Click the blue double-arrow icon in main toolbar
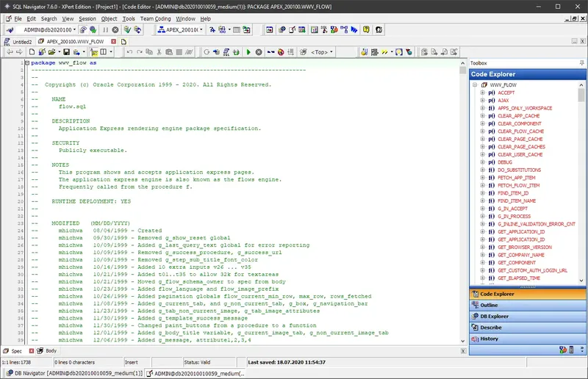Image resolution: width=588 pixels, height=379 pixels. pos(354,29)
